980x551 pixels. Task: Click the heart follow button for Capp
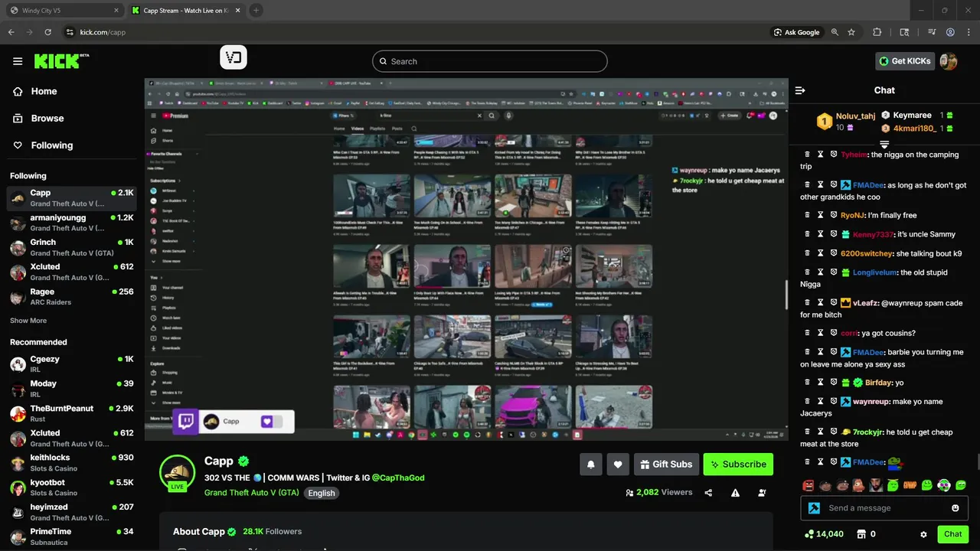[x=618, y=464]
